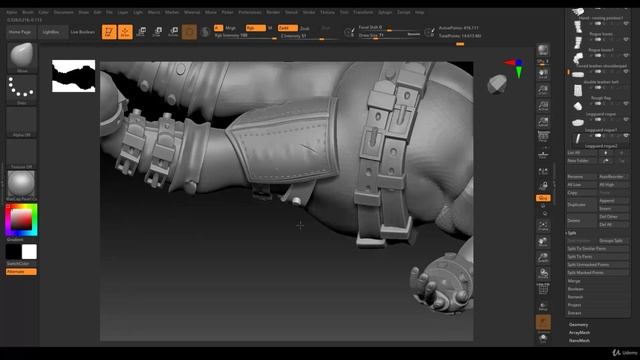The image size is (640, 360).
Task: Toggle the Rgb channel button
Action: pos(256,28)
